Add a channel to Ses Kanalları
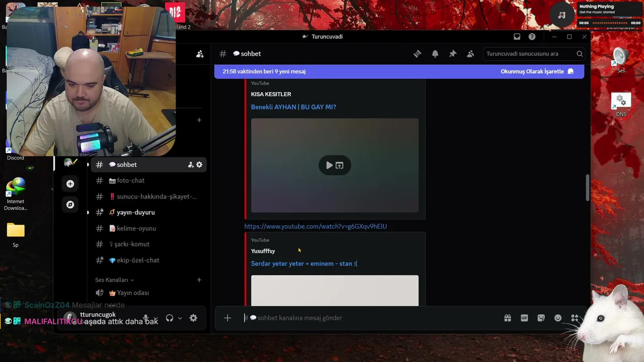The image size is (644, 362). pos(199,280)
